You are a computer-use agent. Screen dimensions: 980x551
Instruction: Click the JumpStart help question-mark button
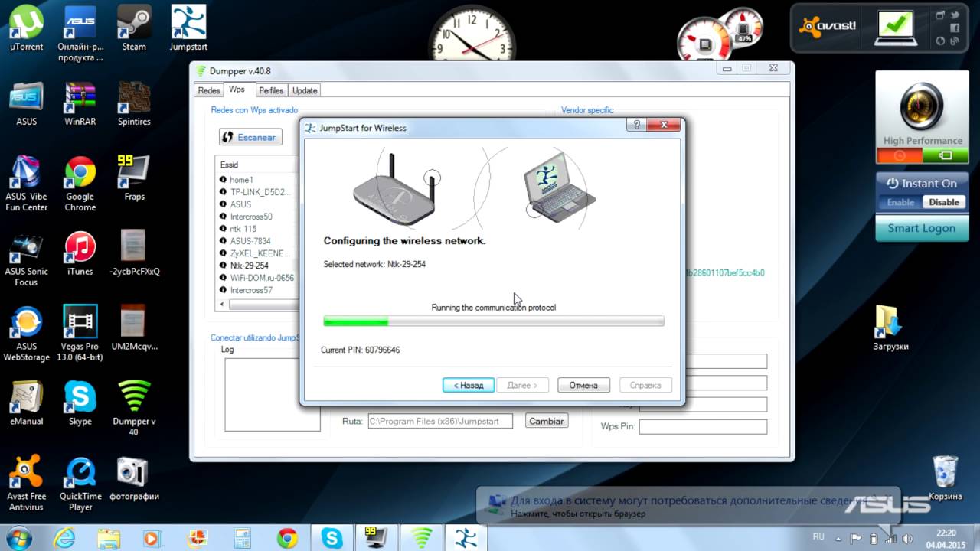pos(635,125)
